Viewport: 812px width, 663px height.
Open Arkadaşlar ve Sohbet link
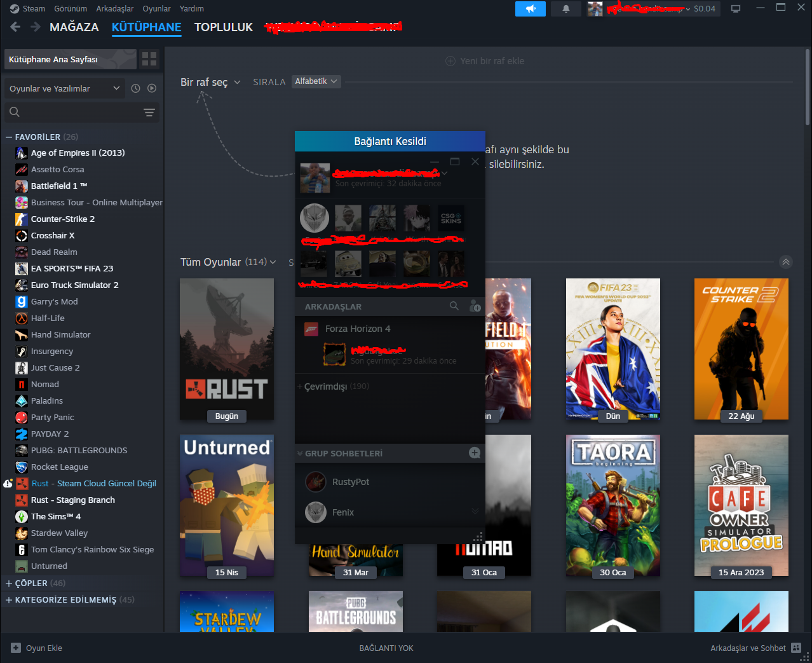pyautogui.click(x=748, y=648)
